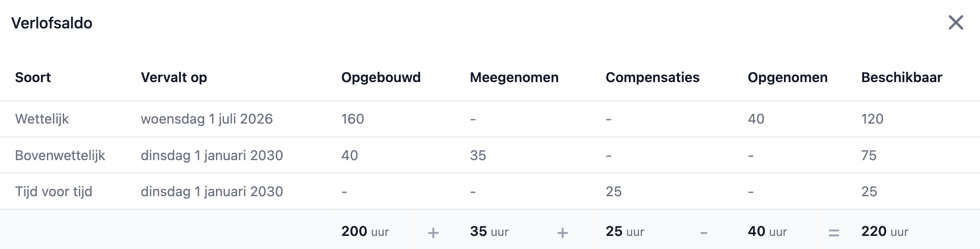Select the Tijd voor tijd row label
980x249 pixels.
54,192
